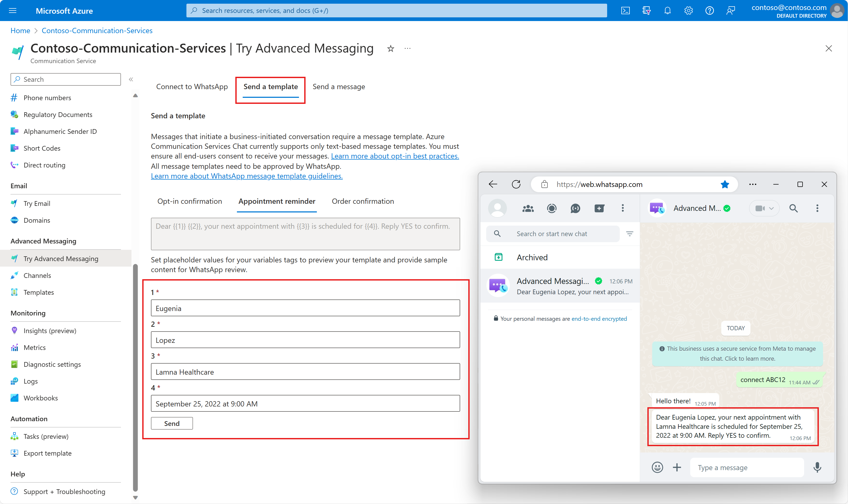
Task: Click the Lamna Healthcare input field
Action: [305, 371]
